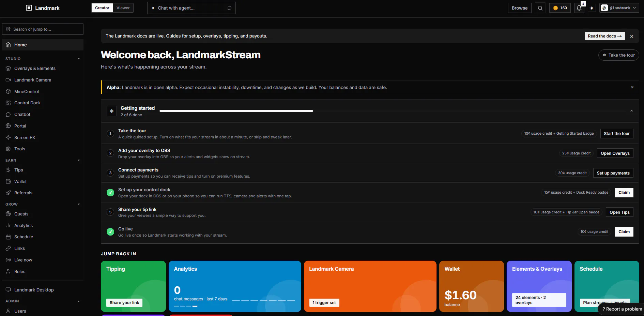Collapse the Admin sidebar section
644x316 pixels.
point(79,301)
